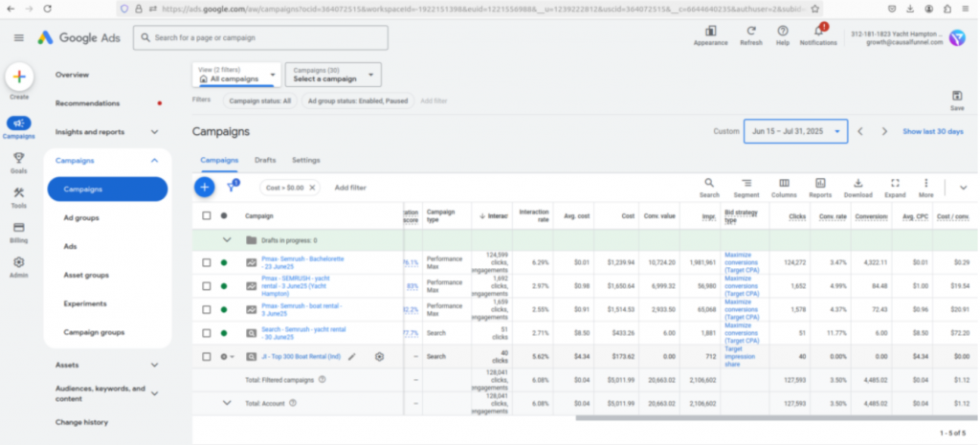Remove the Cost > $0.00 filter chip

pos(312,188)
